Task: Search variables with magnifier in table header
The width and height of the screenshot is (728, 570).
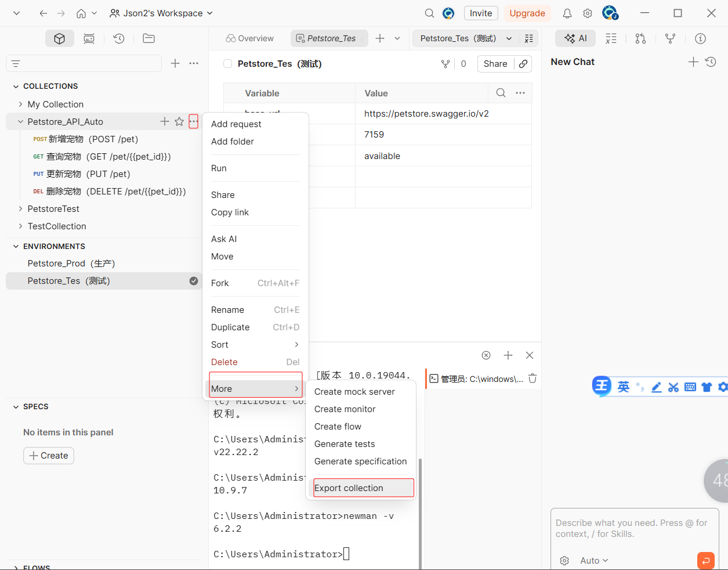Action: (x=501, y=93)
